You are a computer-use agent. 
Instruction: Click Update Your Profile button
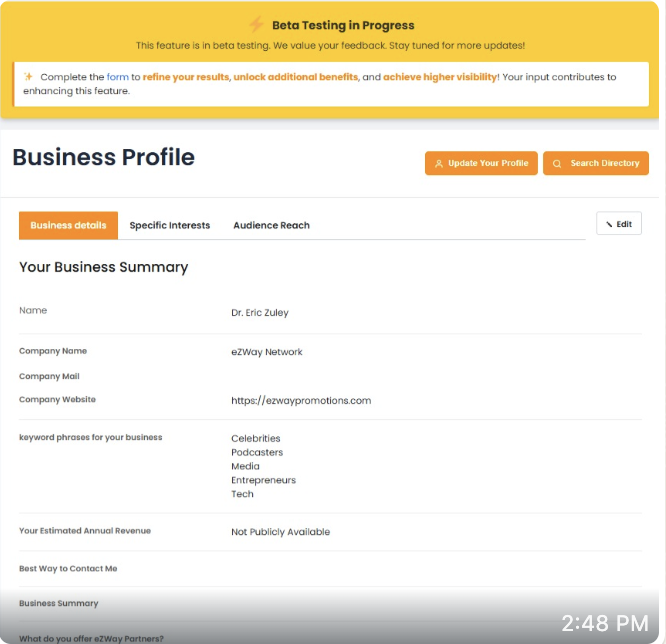pos(481,163)
